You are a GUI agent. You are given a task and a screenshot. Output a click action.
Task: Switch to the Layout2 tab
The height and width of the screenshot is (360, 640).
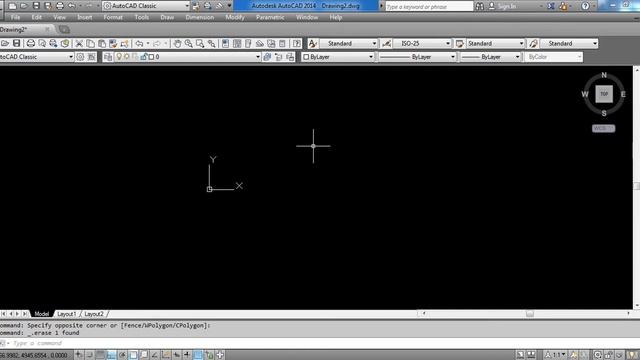tap(94, 314)
